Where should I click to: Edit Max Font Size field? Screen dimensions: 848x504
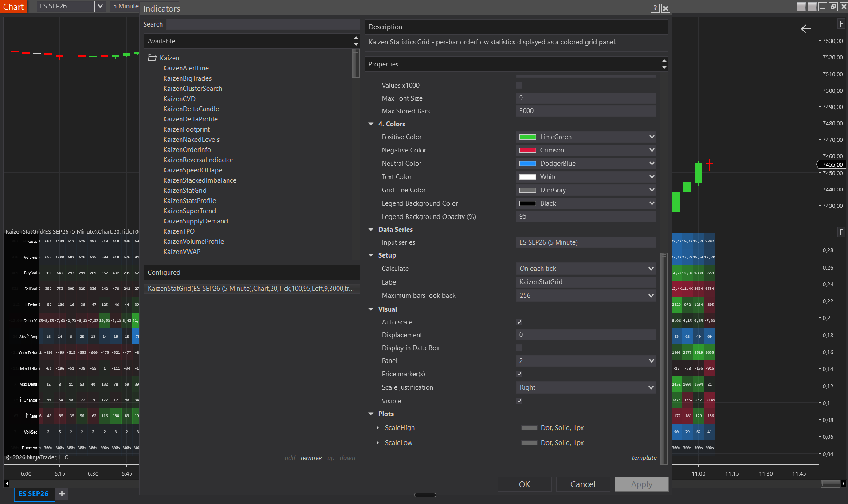tap(586, 98)
